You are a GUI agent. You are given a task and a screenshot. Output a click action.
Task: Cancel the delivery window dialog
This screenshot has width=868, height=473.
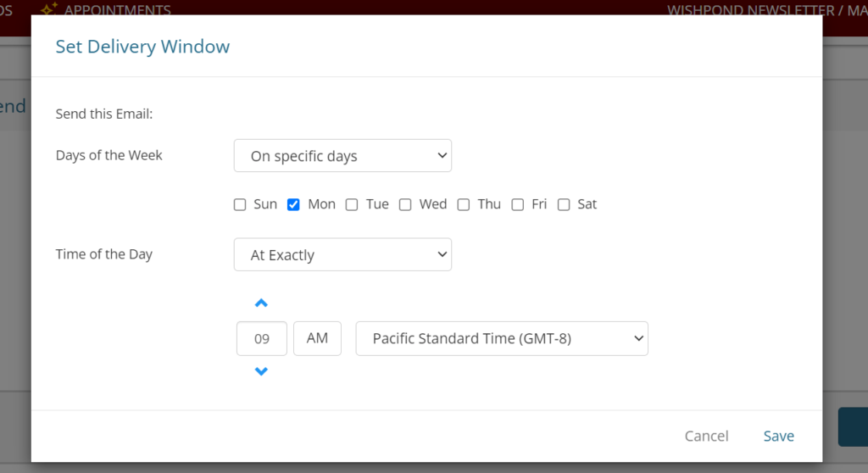(x=706, y=436)
